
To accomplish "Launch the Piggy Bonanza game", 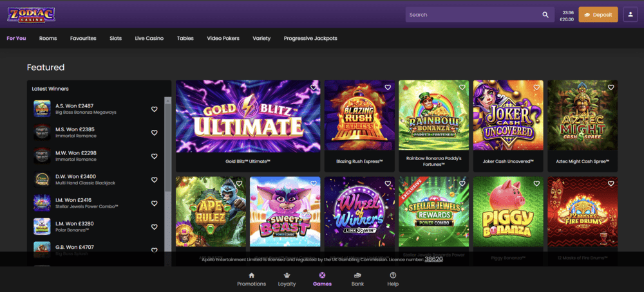I will [x=508, y=212].
